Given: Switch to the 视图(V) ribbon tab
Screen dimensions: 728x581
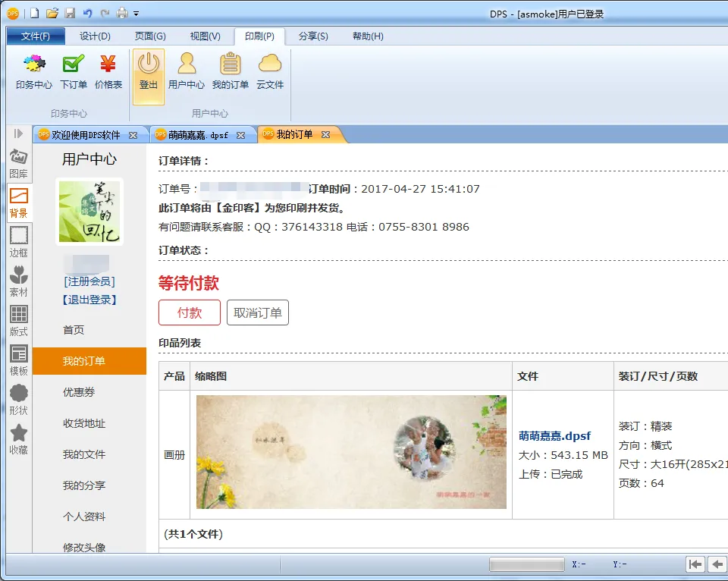Looking at the screenshot, I should tap(205, 36).
